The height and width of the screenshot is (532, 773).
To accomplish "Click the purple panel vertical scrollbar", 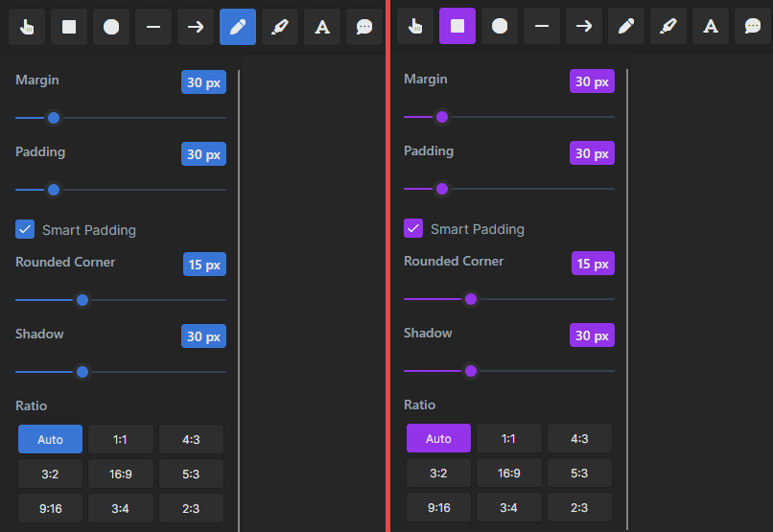I will tap(627, 299).
